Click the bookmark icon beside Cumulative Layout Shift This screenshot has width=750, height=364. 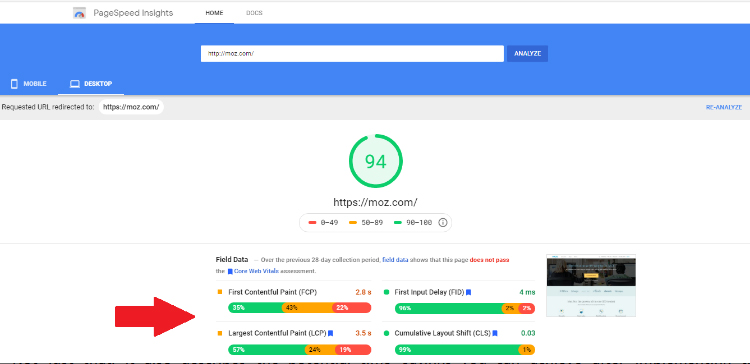click(x=495, y=333)
